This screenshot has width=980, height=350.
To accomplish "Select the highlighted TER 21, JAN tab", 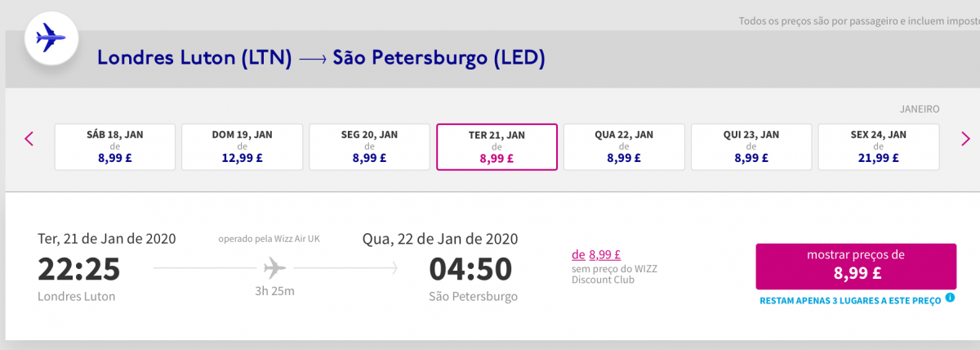I will click(x=497, y=147).
